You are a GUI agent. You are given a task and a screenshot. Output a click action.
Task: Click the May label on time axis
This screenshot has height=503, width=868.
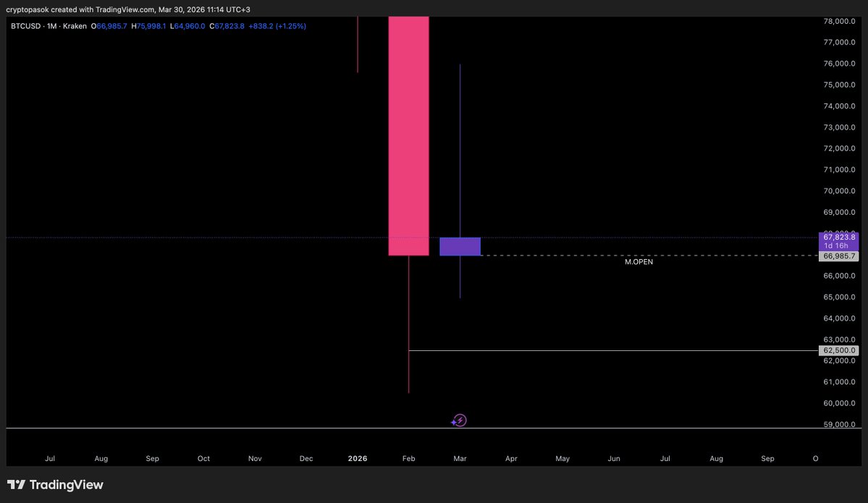(562, 458)
